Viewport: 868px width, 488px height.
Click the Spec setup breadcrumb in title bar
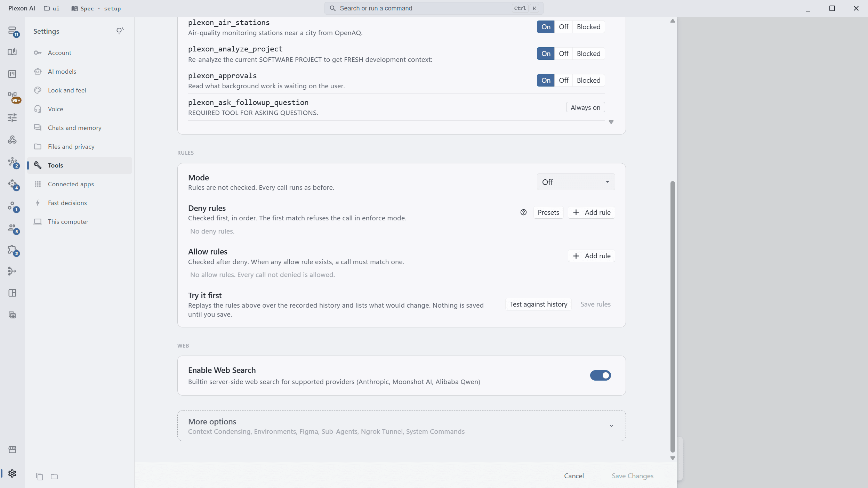(96, 8)
